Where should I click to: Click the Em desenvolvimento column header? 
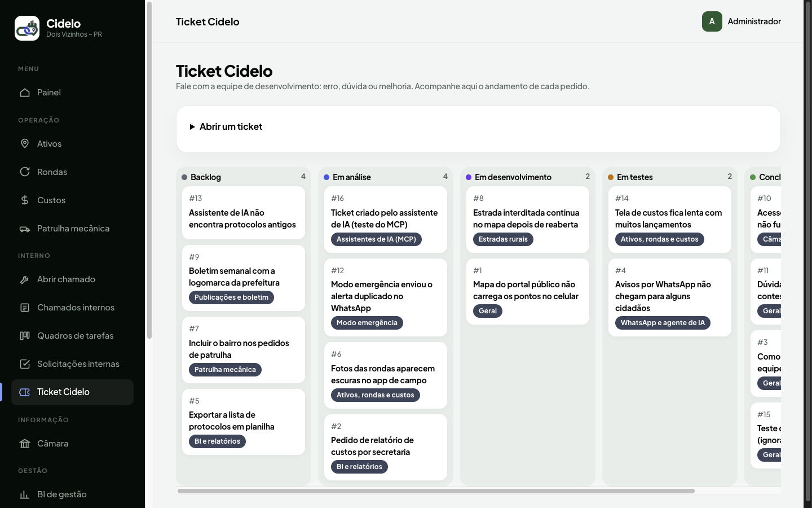528,177
